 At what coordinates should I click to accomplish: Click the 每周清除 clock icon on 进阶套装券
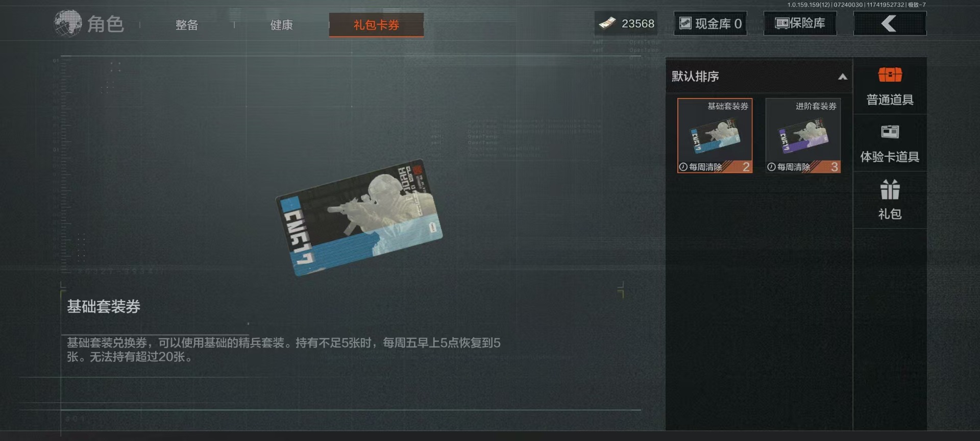(x=772, y=167)
